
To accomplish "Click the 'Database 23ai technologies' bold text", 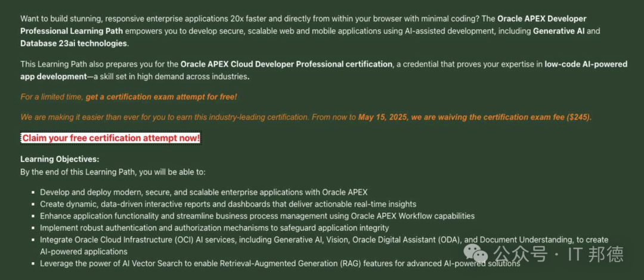I will click(74, 43).
